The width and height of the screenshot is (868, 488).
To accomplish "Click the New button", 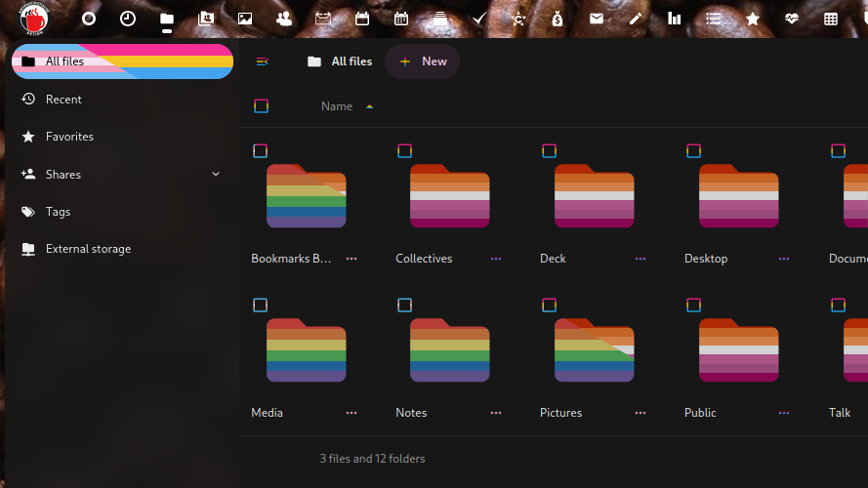I will (x=423, y=61).
